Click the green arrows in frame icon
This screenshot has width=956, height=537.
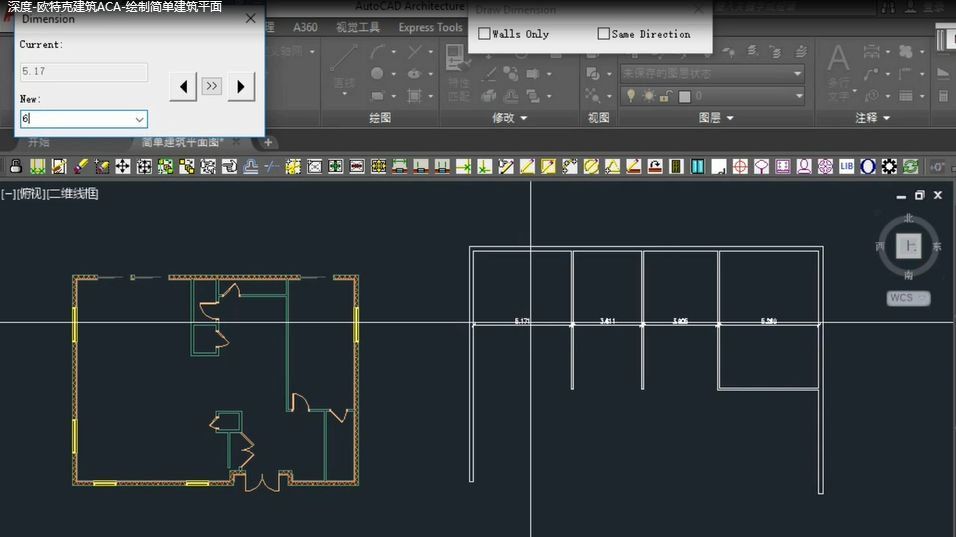pyautogui.click(x=336, y=166)
